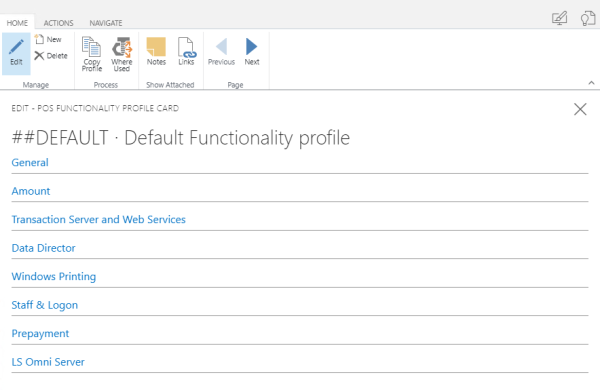Switch to the NAVIGATE ribbon tab

pyautogui.click(x=106, y=23)
